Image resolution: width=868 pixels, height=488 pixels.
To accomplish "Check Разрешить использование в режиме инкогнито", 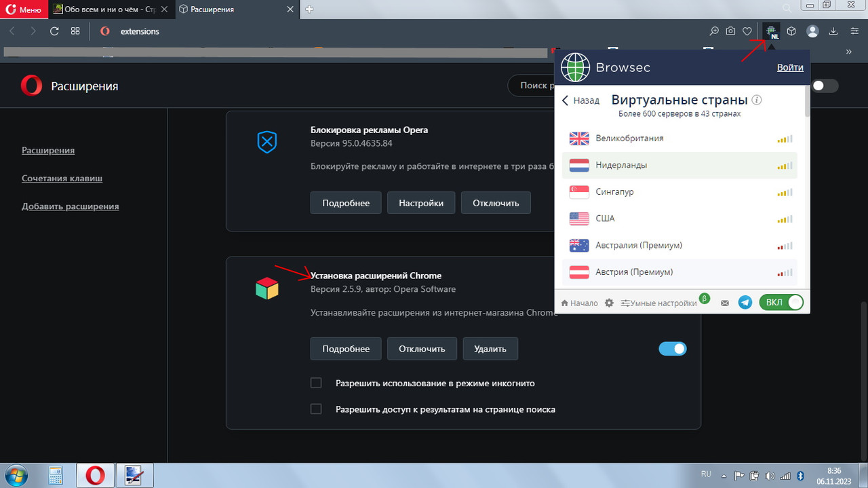I will [316, 383].
